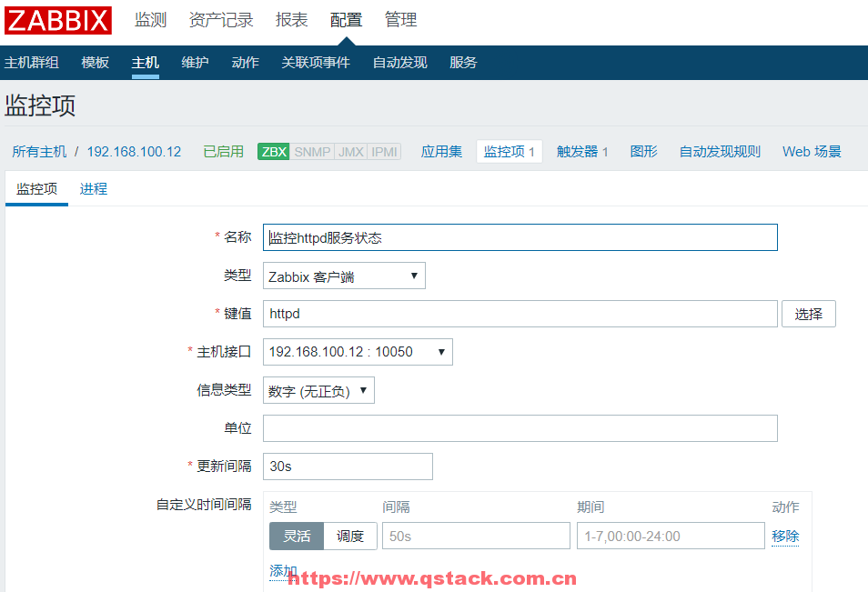Open the 主机接口 host interface dropdown
Viewport: 868px width, 592px height.
(357, 352)
